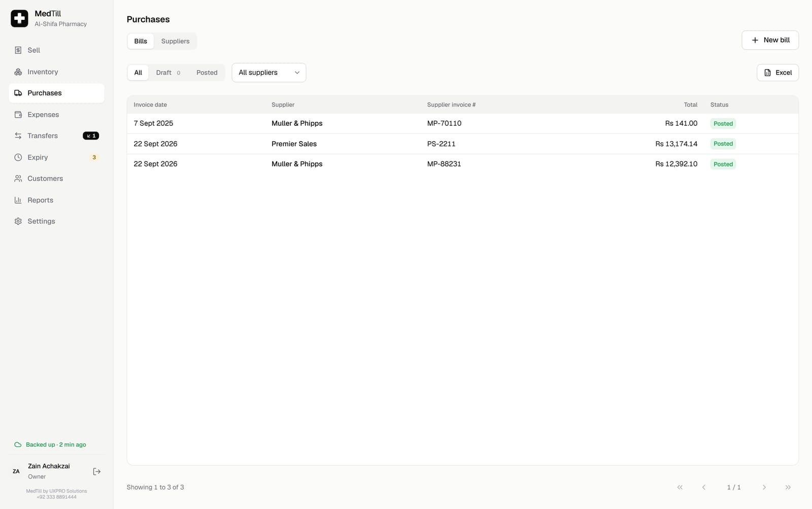The width and height of the screenshot is (812, 509).
Task: Open the All suppliers dropdown
Action: point(269,73)
